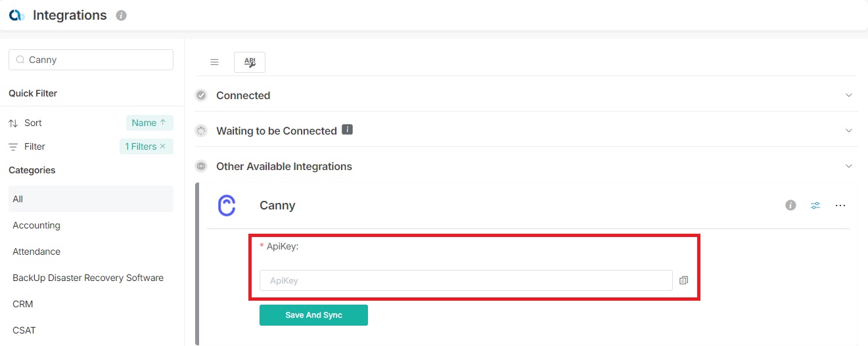Open the API settings icon button
The image size is (868, 346).
pos(250,62)
